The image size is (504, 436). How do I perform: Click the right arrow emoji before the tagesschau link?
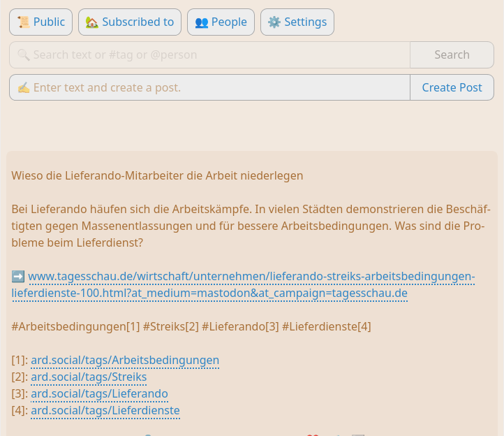coord(18,277)
